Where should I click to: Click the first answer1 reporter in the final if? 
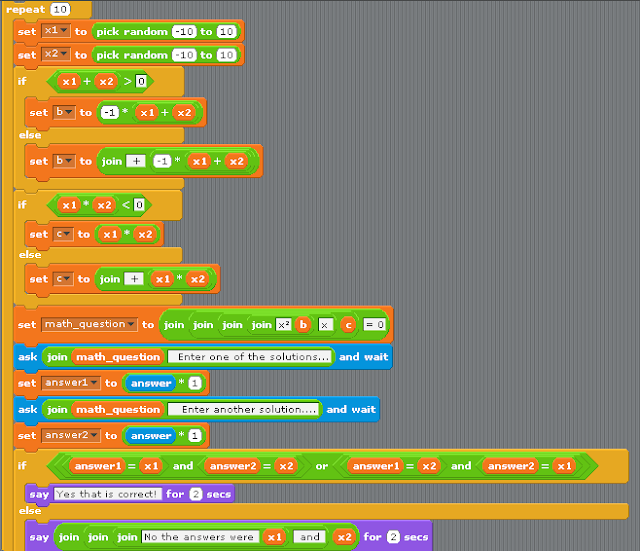coord(98,466)
